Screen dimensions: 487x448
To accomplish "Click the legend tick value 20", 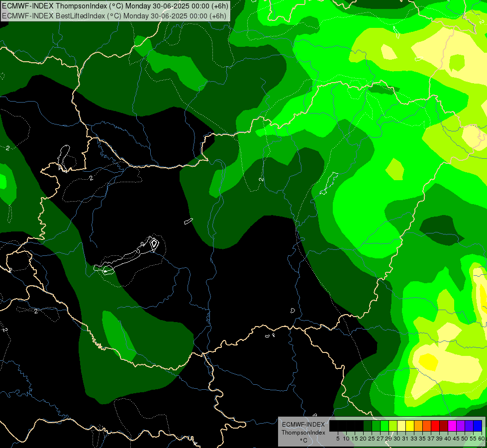I will pos(363,439).
